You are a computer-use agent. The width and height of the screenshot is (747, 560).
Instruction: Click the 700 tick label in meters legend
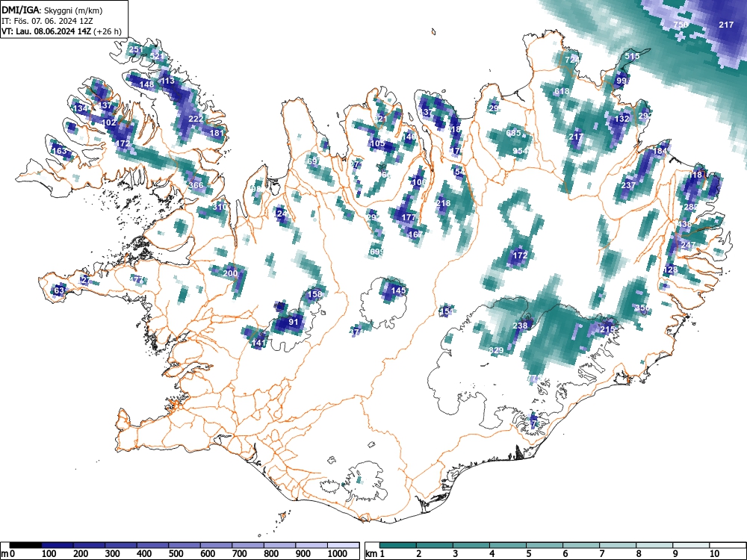coord(239,553)
